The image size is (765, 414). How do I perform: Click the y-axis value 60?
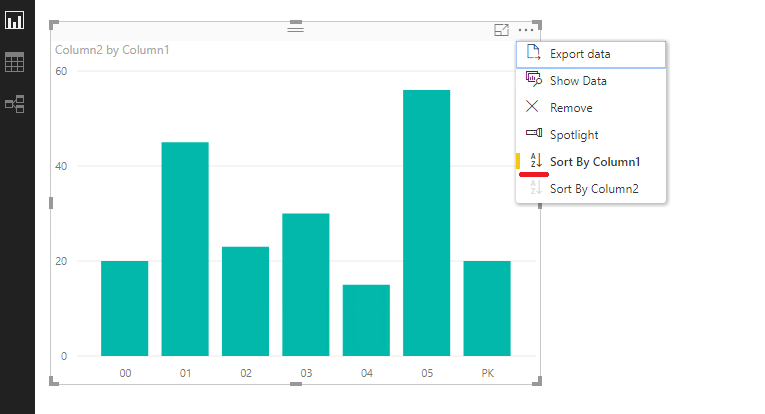pyautogui.click(x=61, y=71)
